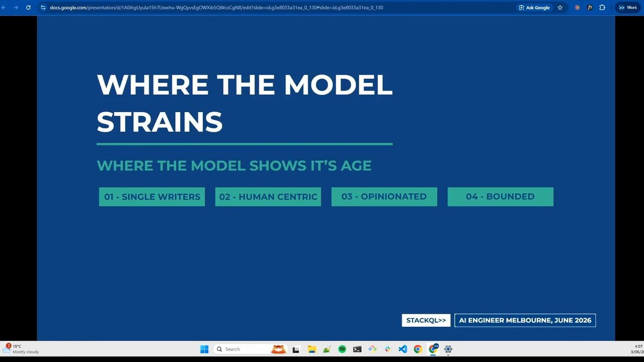Open Slack from the taskbar

point(387,349)
